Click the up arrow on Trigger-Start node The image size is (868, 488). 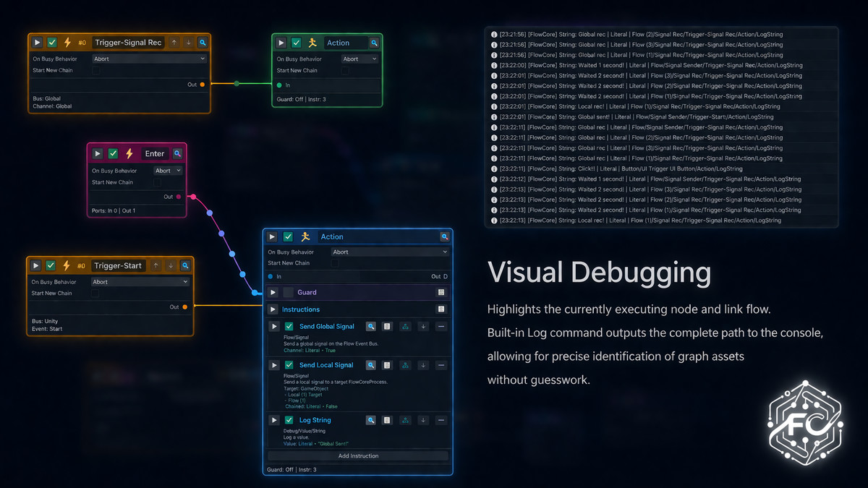coord(156,265)
